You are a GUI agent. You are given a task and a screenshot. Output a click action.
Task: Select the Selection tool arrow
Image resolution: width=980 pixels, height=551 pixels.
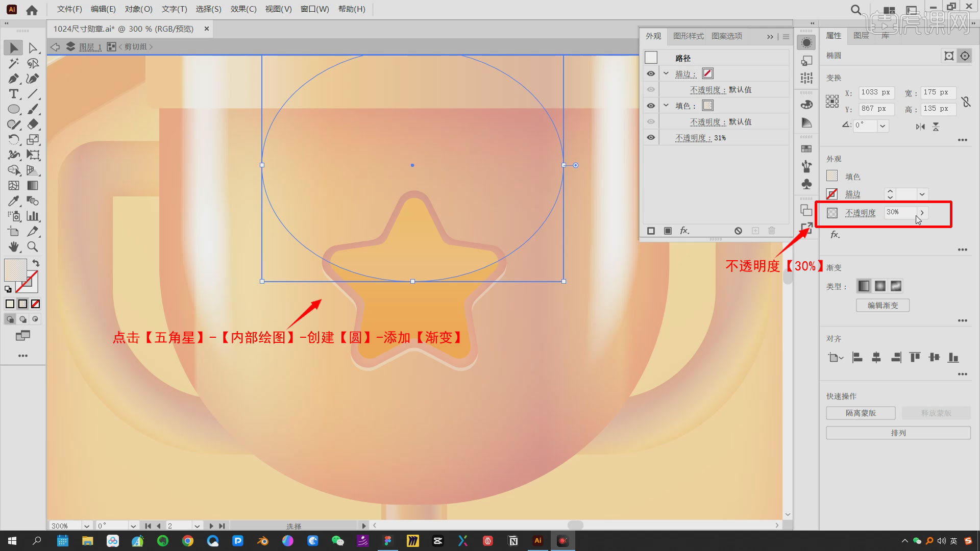tap(14, 48)
